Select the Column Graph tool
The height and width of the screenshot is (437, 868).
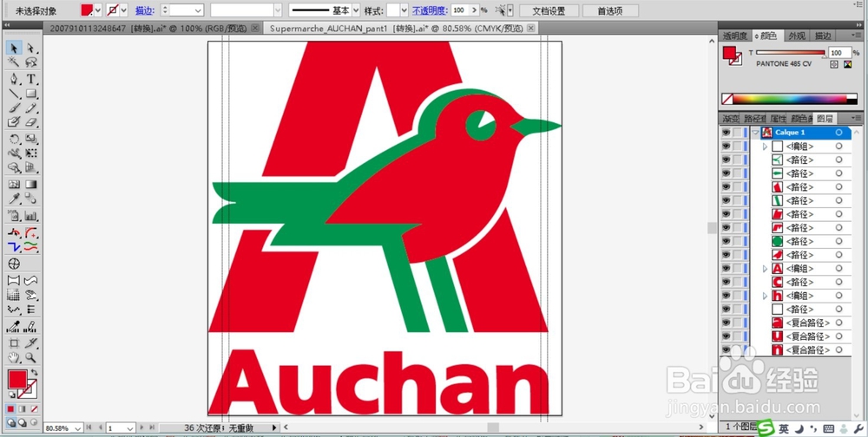[31, 216]
